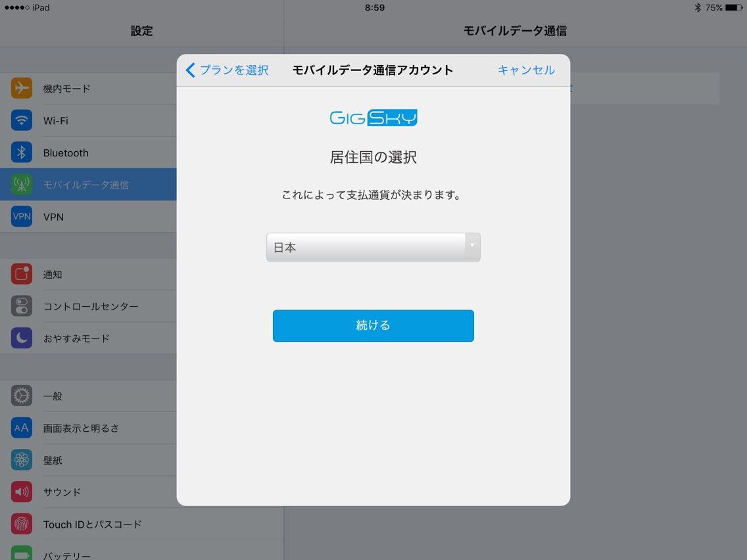The height and width of the screenshot is (560, 747).
Task: Open おやすみモード row
Action: 88,338
